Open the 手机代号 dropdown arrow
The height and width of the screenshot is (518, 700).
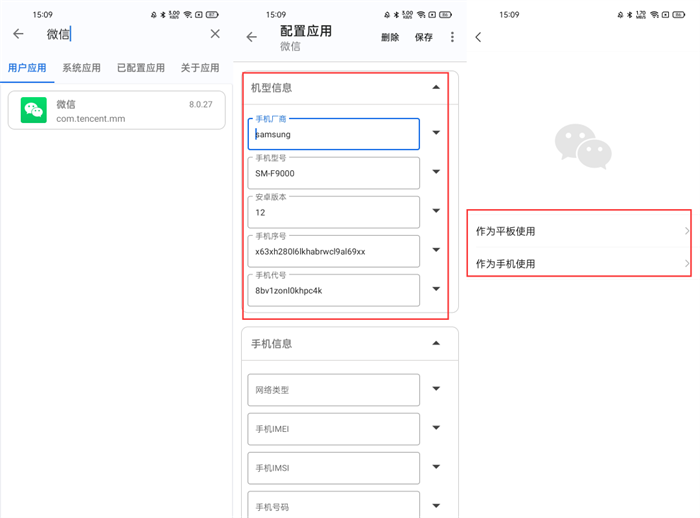click(x=436, y=289)
